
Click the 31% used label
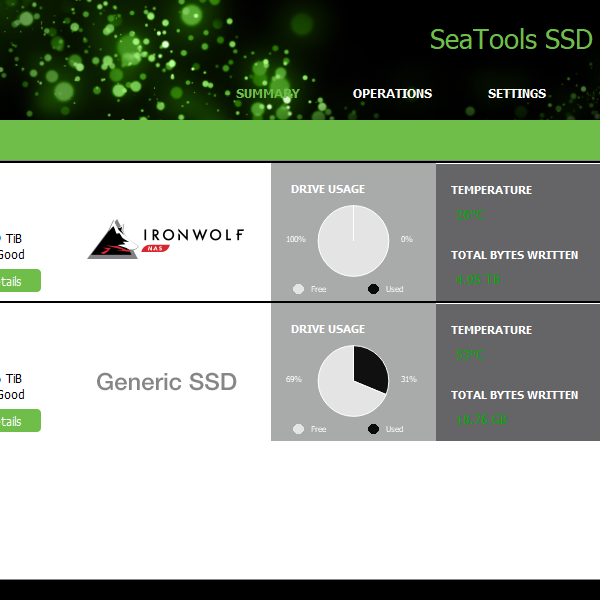(x=409, y=379)
